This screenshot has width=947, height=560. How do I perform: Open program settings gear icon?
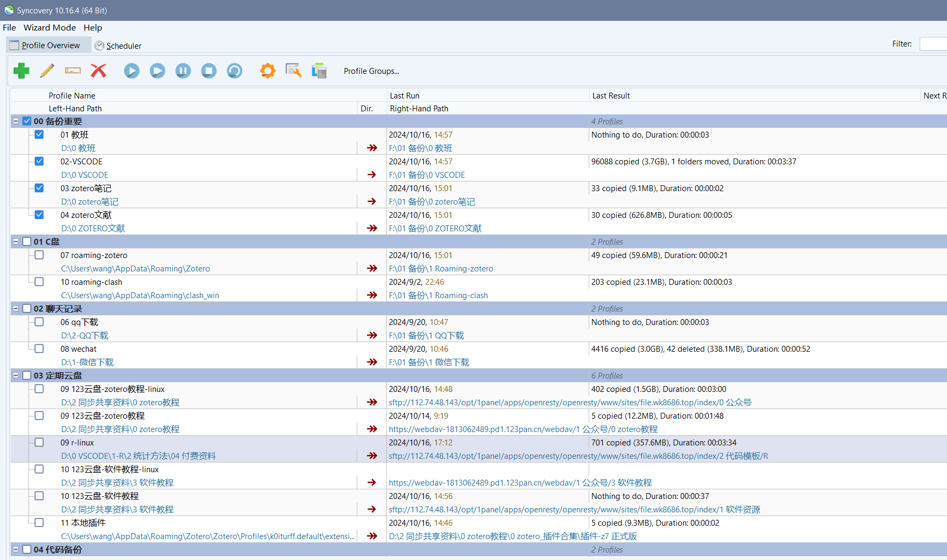point(268,71)
